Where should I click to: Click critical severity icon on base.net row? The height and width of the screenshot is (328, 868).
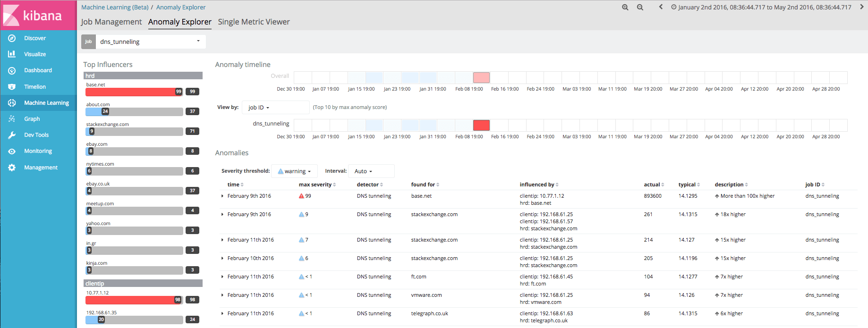coord(301,196)
